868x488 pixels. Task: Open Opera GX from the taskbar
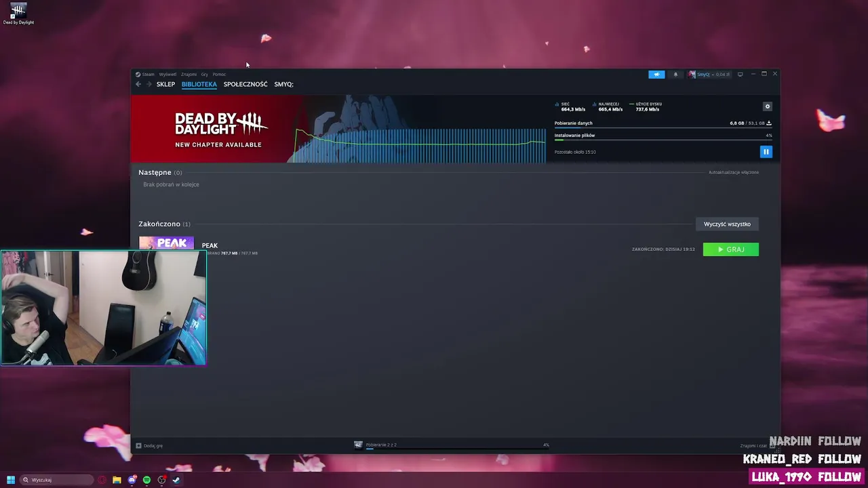[x=102, y=480]
